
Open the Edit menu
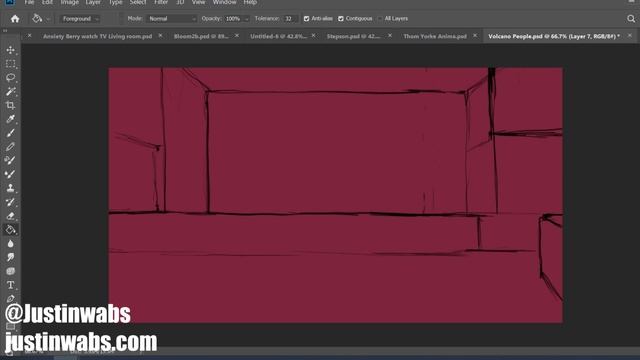(x=47, y=2)
